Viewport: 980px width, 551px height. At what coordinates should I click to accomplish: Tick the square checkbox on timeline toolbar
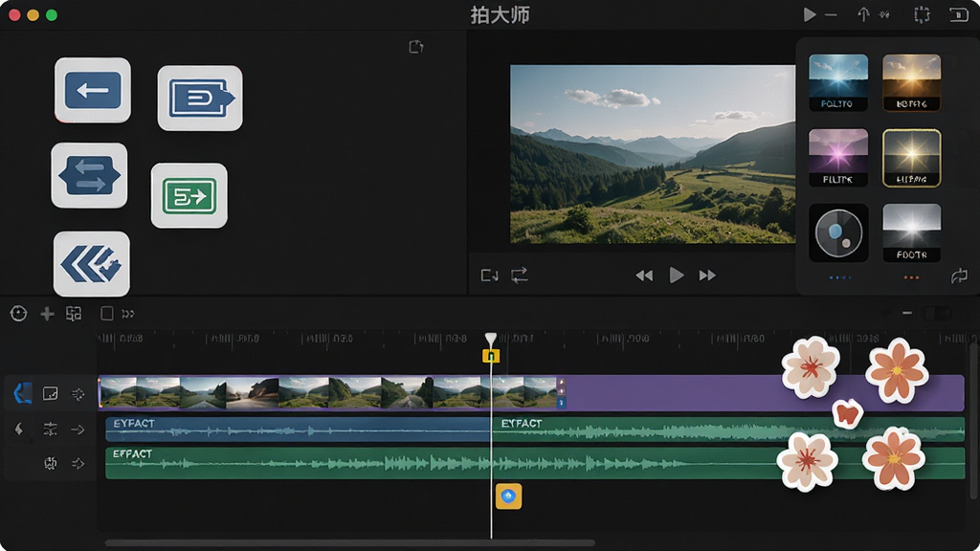pos(107,314)
